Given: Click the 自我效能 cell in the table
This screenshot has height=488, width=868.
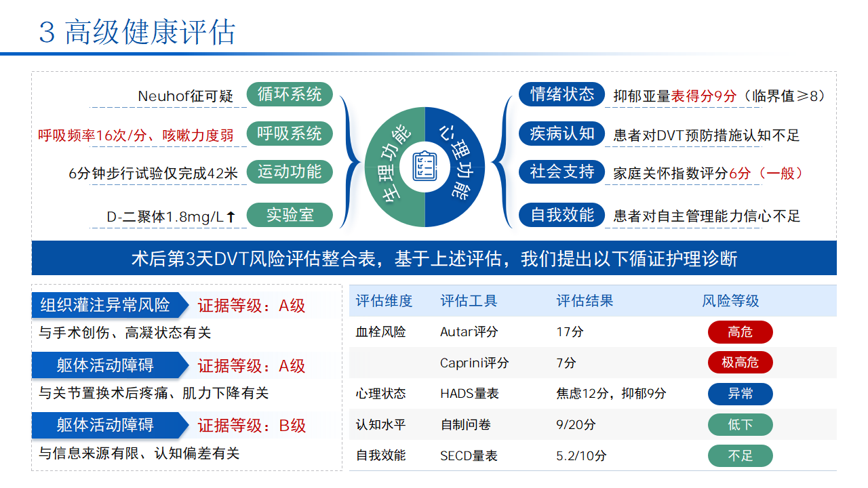Looking at the screenshot, I should coord(380,455).
